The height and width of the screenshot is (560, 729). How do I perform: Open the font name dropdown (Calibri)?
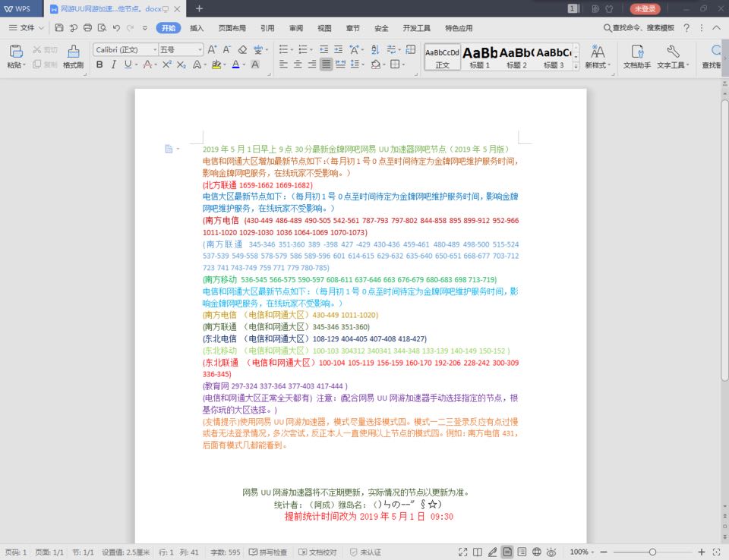pyautogui.click(x=155, y=50)
